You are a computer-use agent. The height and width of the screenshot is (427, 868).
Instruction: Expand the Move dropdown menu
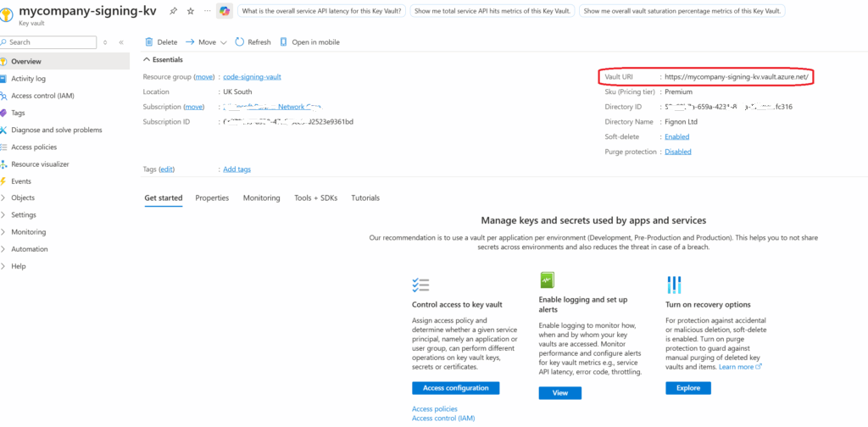pyautogui.click(x=223, y=42)
